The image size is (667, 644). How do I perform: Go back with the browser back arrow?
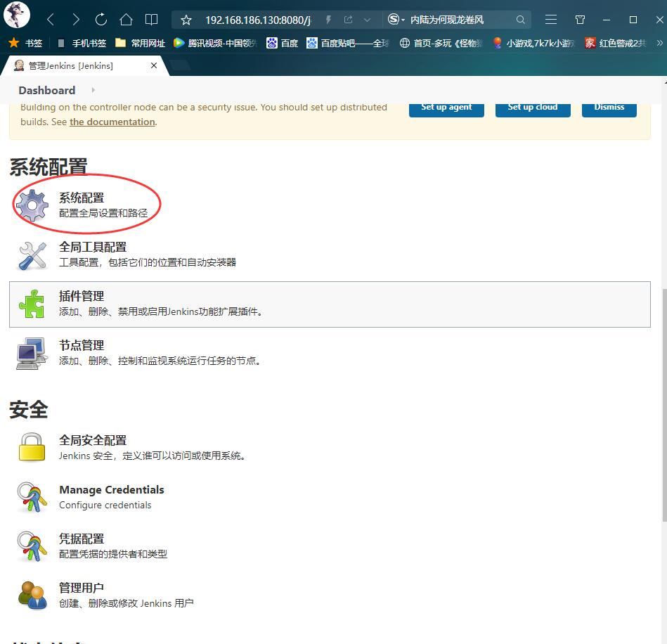point(51,20)
